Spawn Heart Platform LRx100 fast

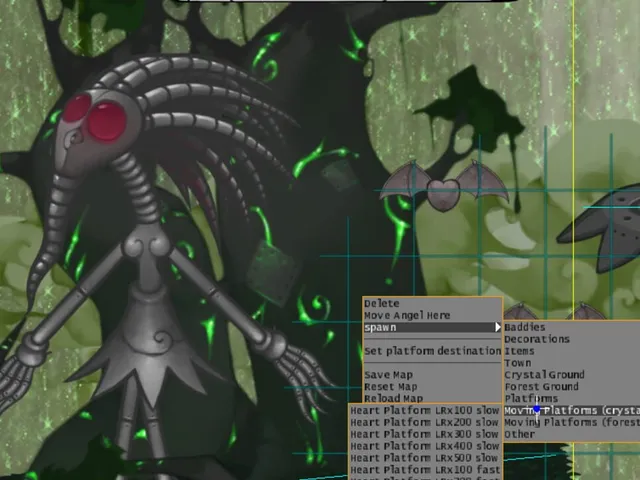(425, 469)
